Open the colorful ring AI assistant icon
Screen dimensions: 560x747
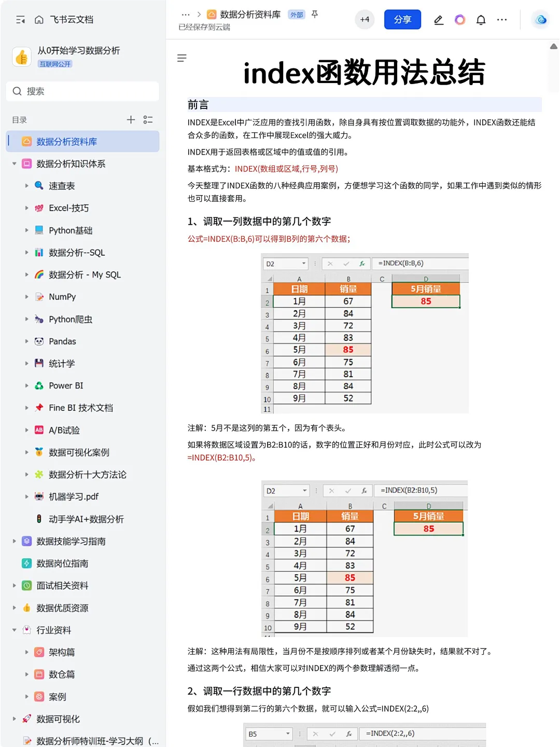(460, 20)
